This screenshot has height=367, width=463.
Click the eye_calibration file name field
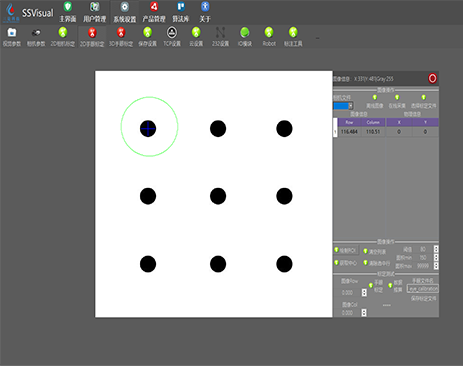(x=423, y=289)
